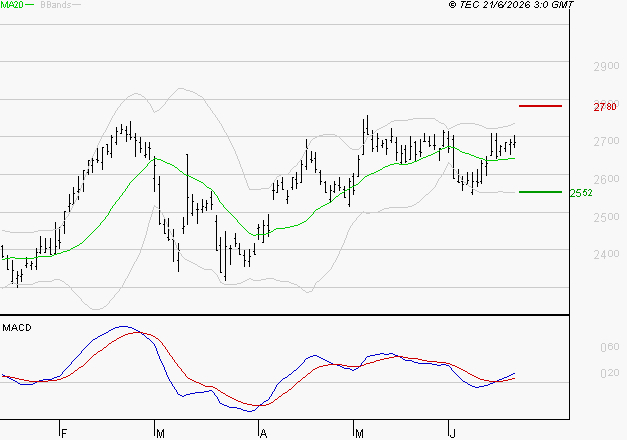Click the 060 MACD axis label

(x=610, y=347)
